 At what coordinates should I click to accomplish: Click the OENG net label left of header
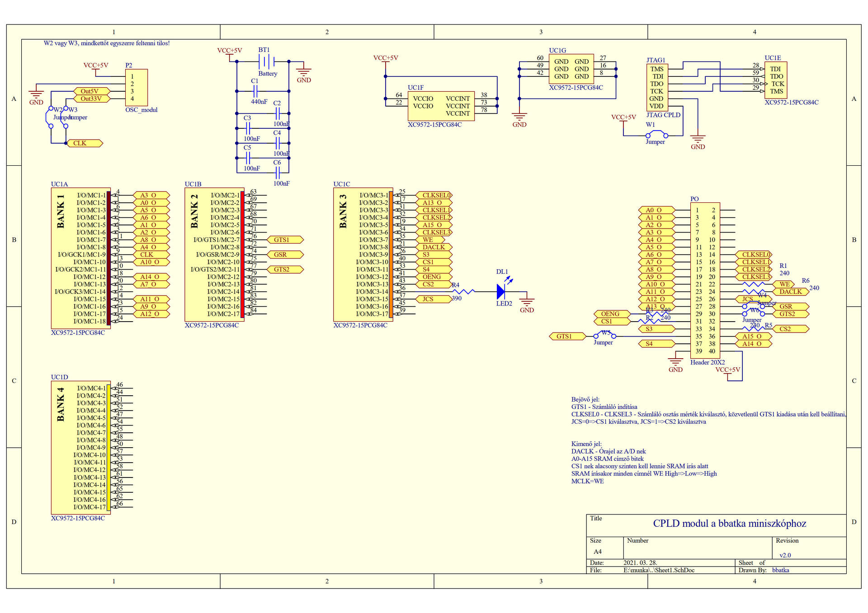click(x=611, y=314)
